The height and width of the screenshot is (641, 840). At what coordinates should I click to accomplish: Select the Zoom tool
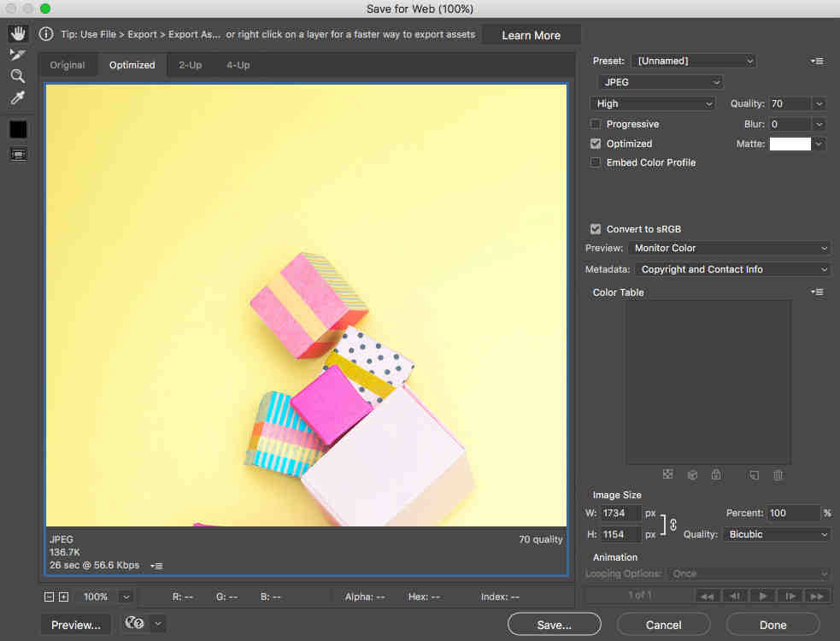click(18, 77)
